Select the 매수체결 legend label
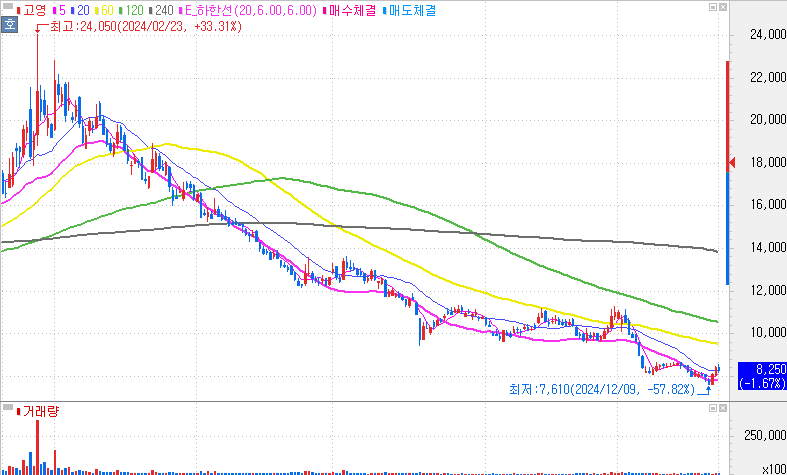This screenshot has height=475, width=787. pyautogui.click(x=349, y=11)
